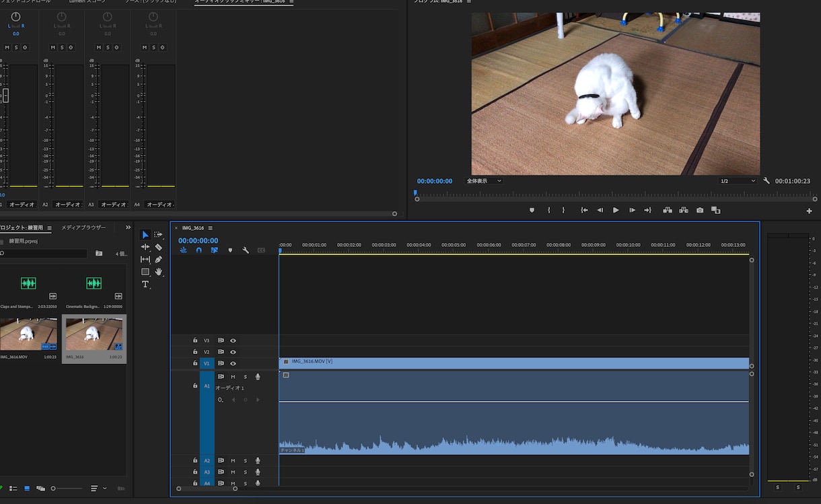821x504 pixels.
Task: Click the Lift button in Program Monitor
Action: pos(668,210)
